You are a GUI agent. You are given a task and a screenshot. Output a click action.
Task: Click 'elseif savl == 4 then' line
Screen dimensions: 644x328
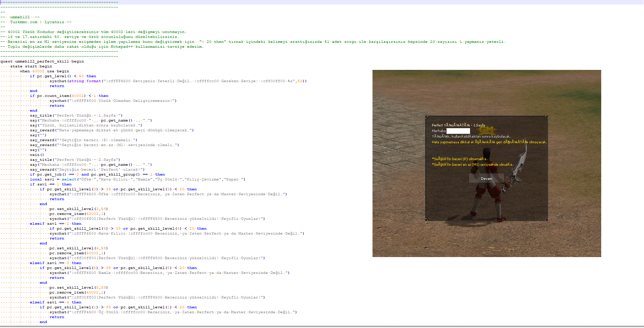point(55,302)
